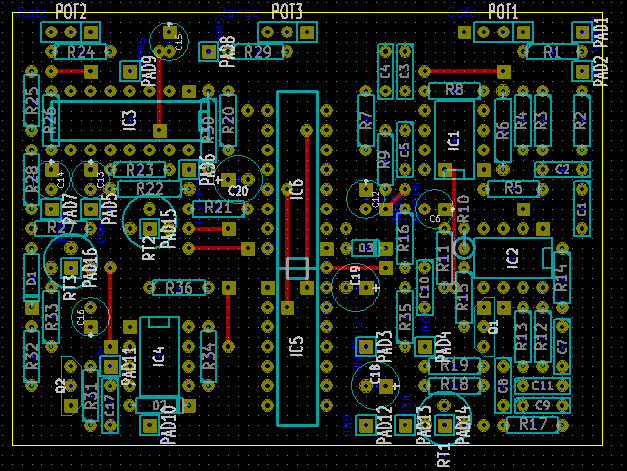Select resistor R23 footprint

[140, 170]
